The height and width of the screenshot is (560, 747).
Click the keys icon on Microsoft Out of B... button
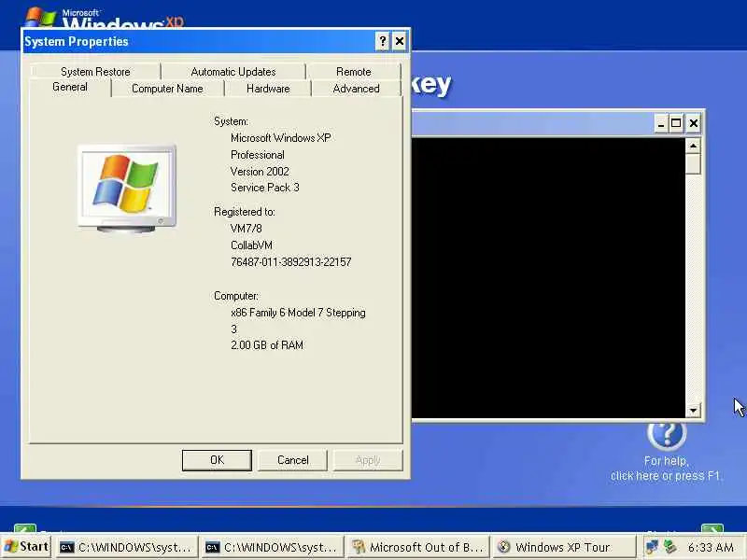coord(359,547)
